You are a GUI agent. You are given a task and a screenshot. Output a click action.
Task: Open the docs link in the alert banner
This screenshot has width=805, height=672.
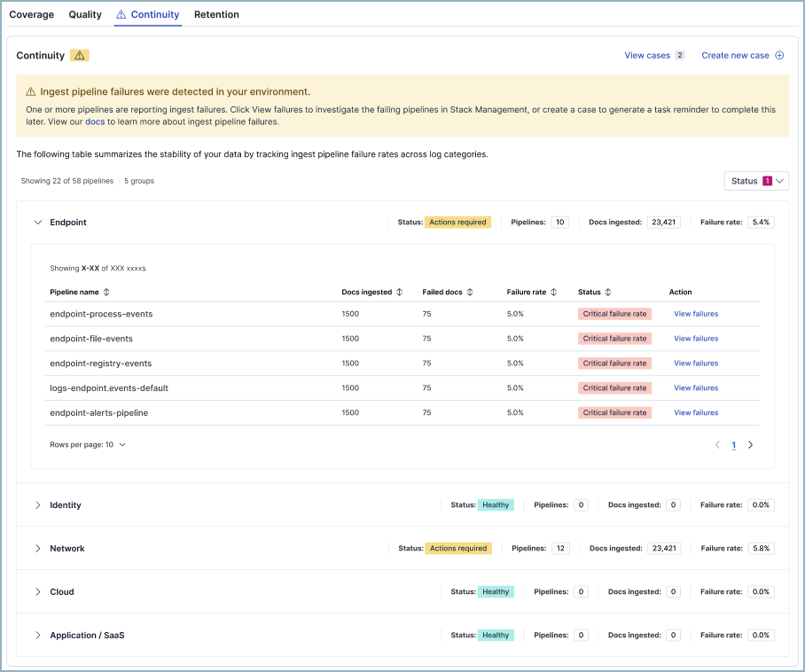[x=95, y=121]
